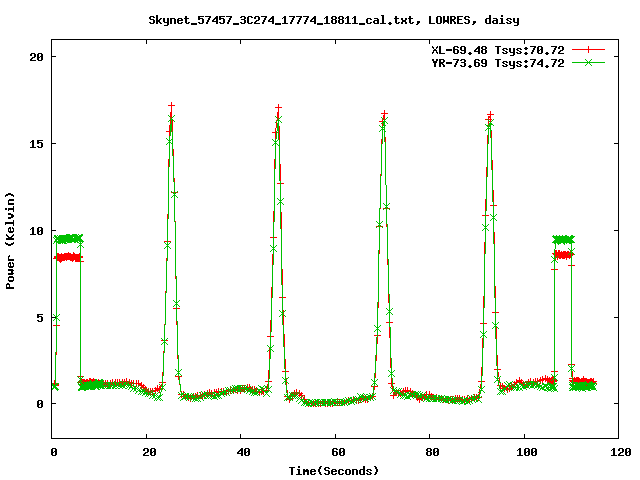Click the Time(Seconds) x-axis label
Viewport: 640px width, 480px height.
pyautogui.click(x=333, y=471)
